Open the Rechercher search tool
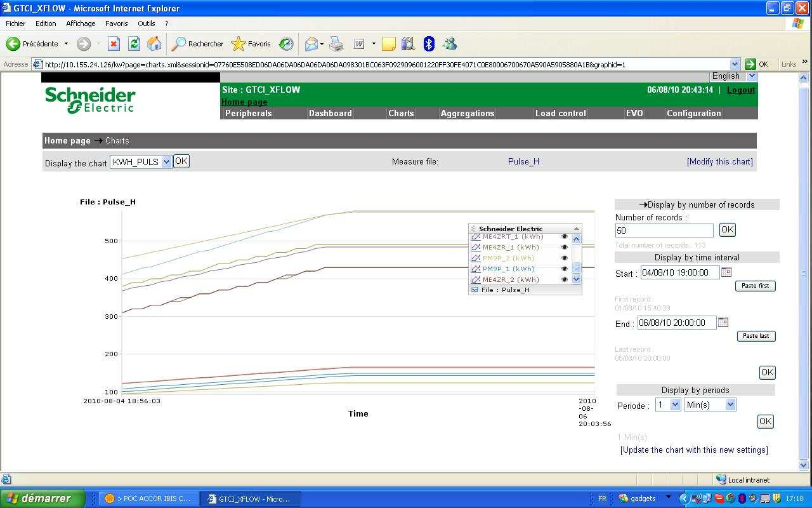Viewport: 812px width, 508px height. (x=198, y=44)
